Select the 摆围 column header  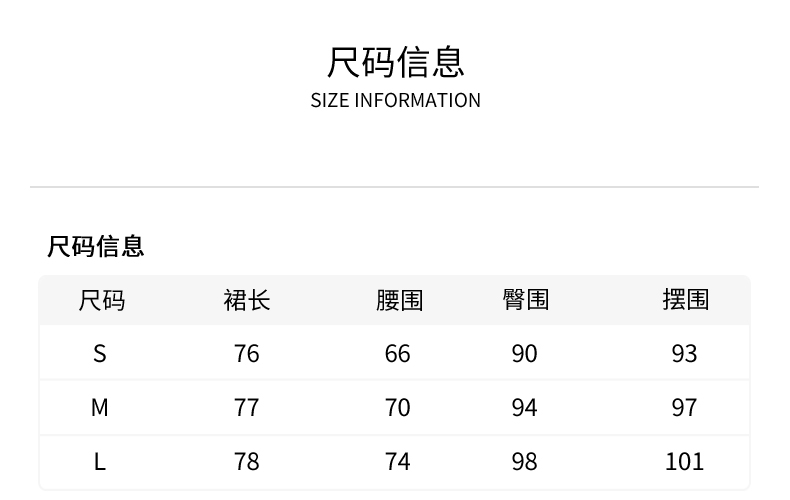coord(685,300)
